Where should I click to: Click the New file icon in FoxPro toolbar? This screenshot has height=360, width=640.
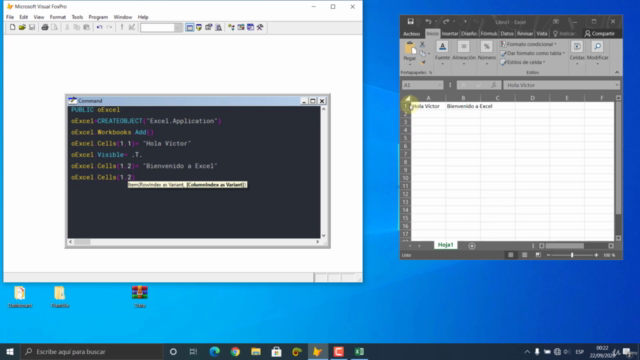click(x=12, y=27)
